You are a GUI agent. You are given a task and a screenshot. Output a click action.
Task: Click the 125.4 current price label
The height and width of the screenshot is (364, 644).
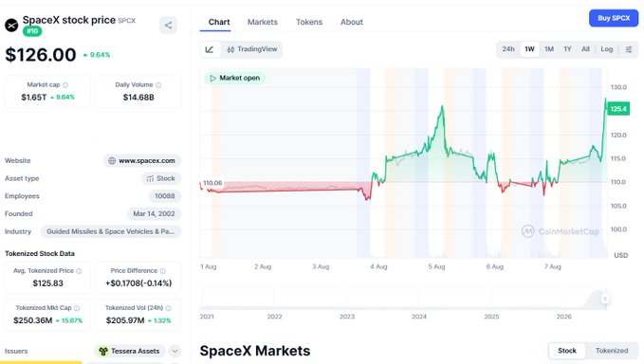(618, 109)
